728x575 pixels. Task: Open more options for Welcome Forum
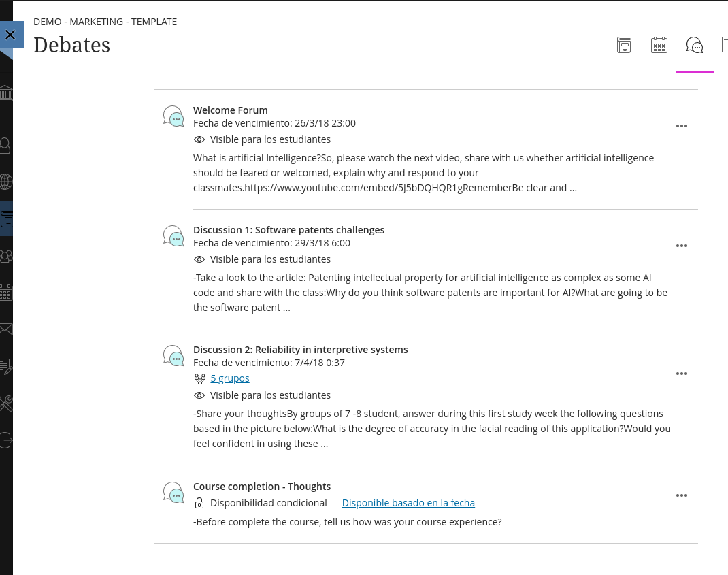tap(682, 126)
